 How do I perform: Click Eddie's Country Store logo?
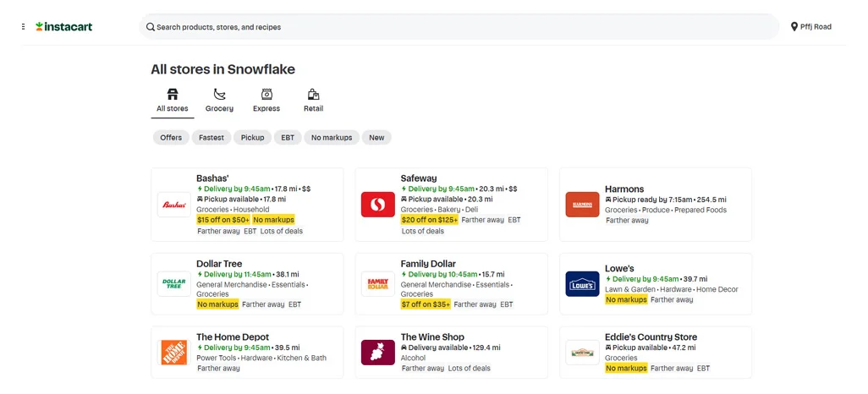[x=582, y=353]
